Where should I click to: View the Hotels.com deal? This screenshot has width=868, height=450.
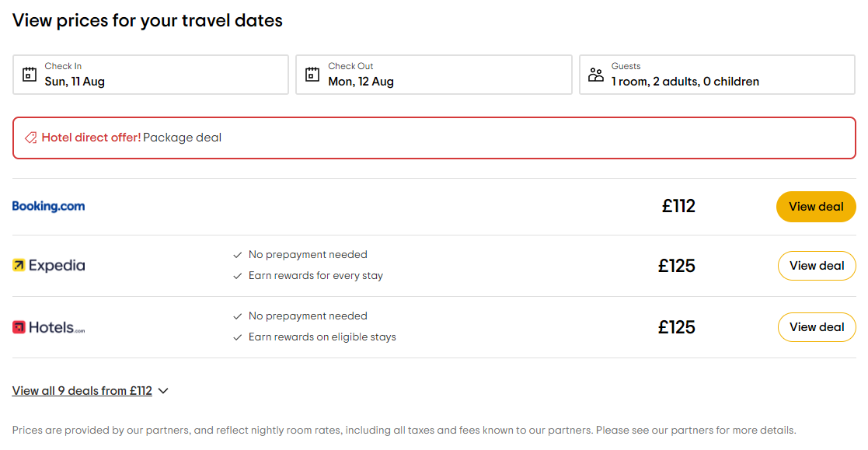coord(816,327)
